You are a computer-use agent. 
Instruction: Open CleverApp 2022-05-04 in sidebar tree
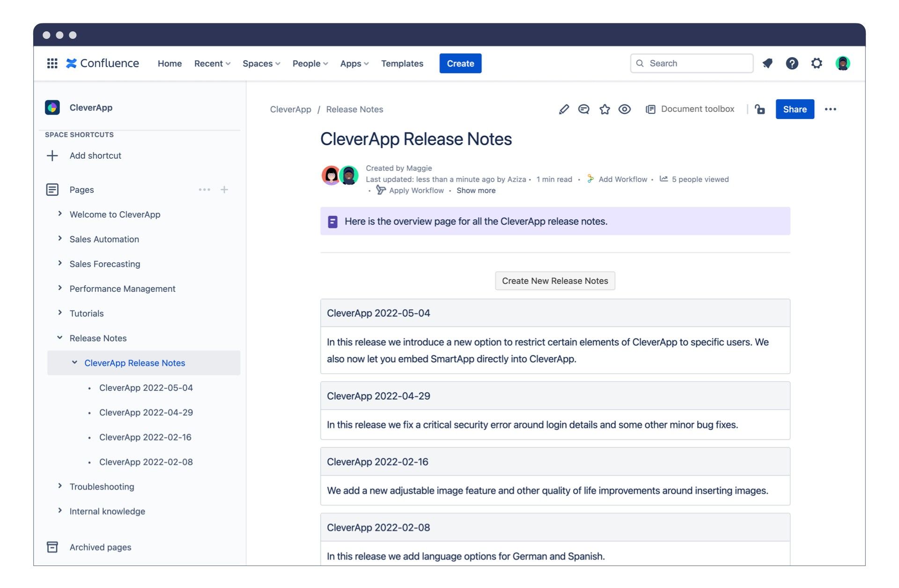146,388
